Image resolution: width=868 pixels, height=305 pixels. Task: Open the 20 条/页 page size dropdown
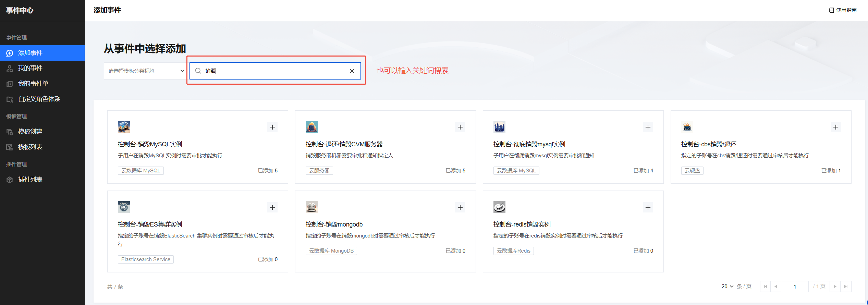[728, 286]
